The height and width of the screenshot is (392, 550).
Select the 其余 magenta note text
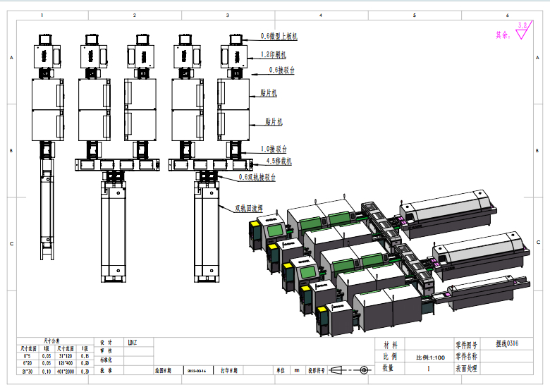tap(502, 34)
